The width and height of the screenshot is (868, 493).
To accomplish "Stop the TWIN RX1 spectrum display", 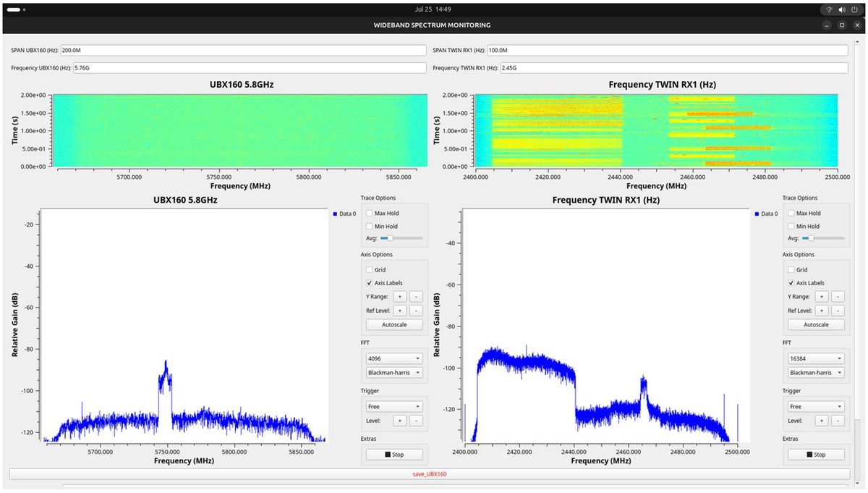I will tap(816, 455).
